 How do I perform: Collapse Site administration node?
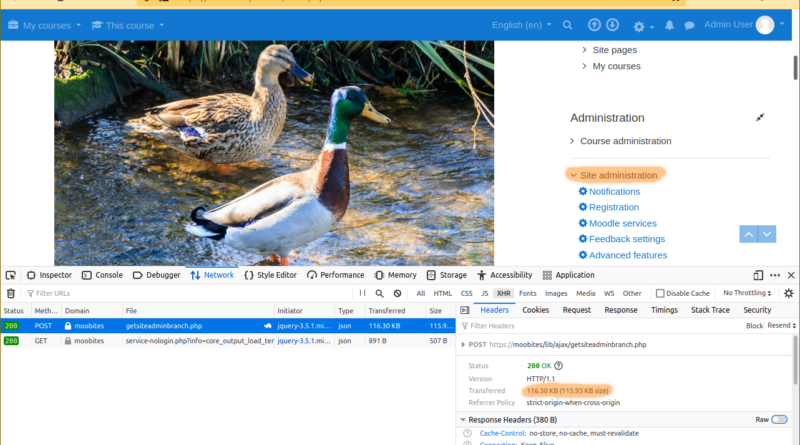click(x=573, y=175)
